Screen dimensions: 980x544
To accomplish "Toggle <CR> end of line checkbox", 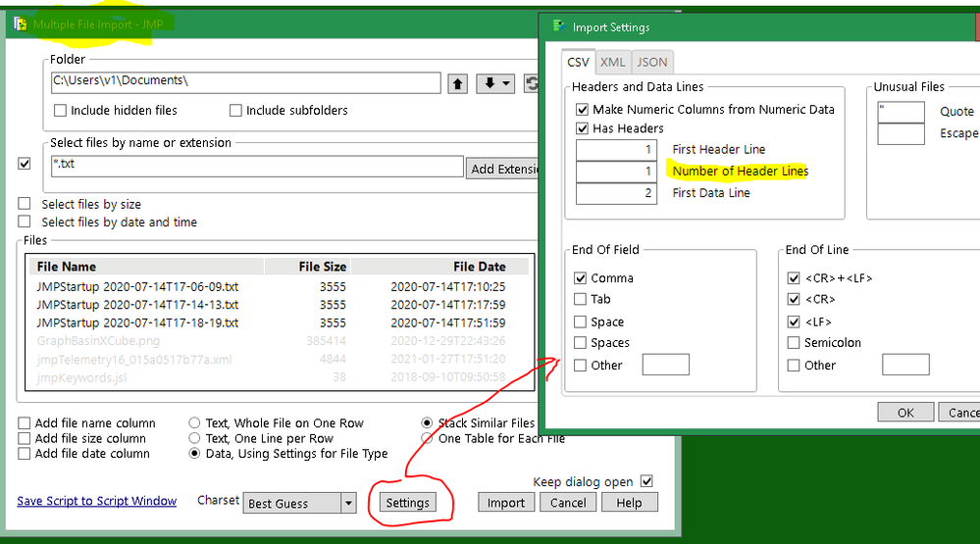I will 794,299.
